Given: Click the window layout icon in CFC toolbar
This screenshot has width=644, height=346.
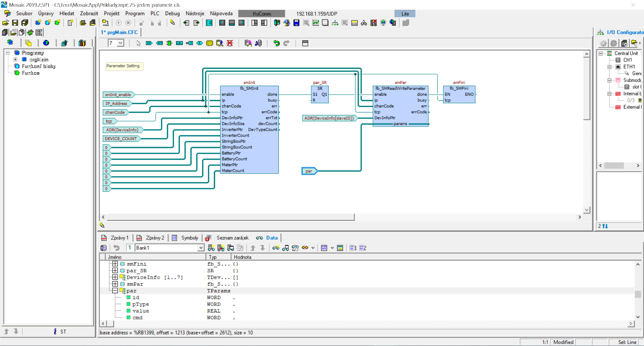Looking at the screenshot, I should pos(305,43).
